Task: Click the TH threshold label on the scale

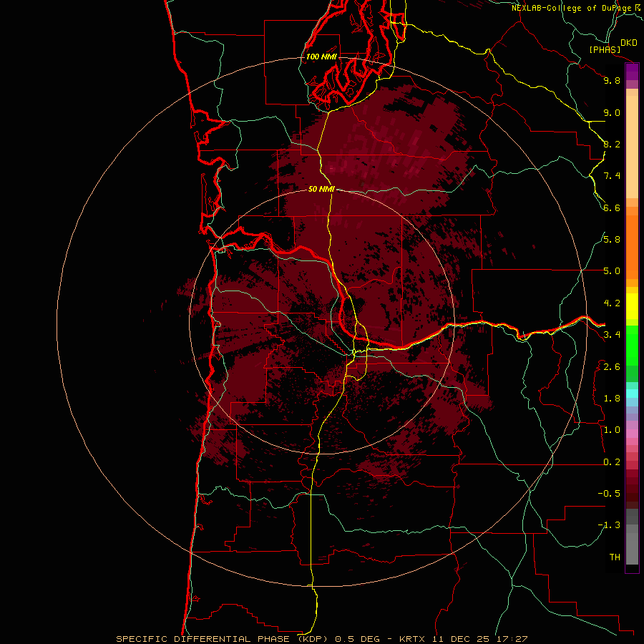Action: click(x=615, y=557)
